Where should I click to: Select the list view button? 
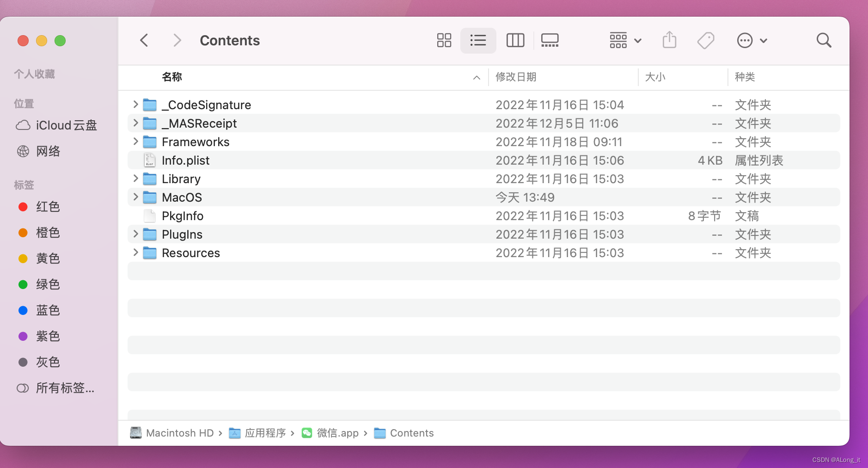pyautogui.click(x=478, y=41)
